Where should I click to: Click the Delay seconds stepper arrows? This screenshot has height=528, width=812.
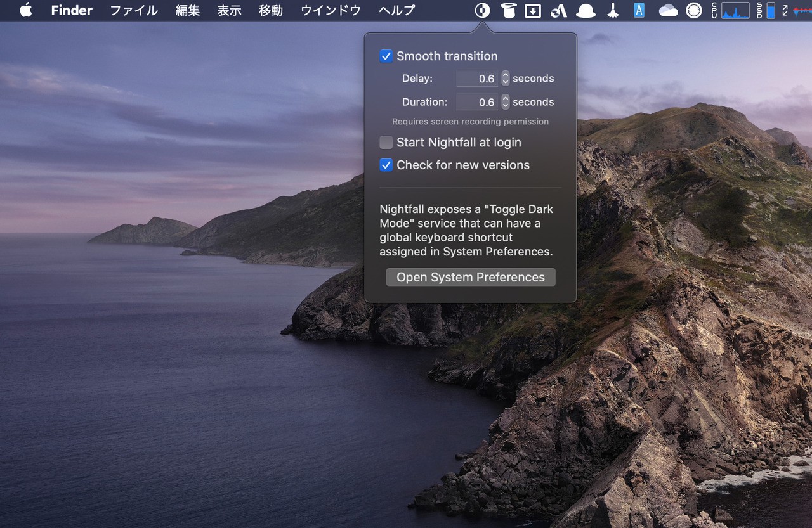coord(506,79)
